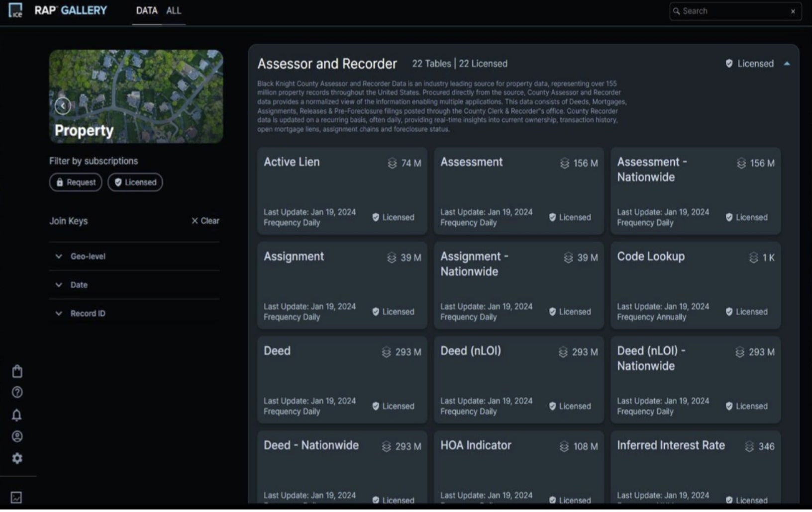Open the notifications bell icon
812x512 pixels.
(x=17, y=415)
